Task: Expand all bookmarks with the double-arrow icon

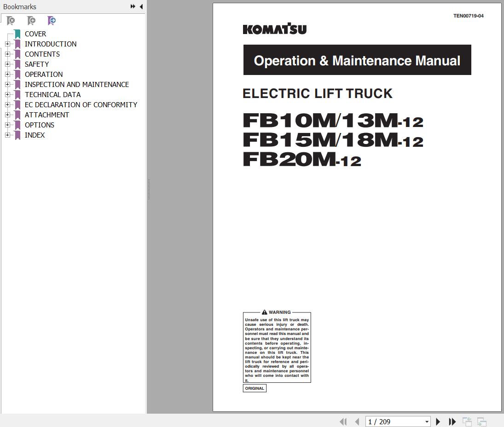Action: (x=133, y=6)
